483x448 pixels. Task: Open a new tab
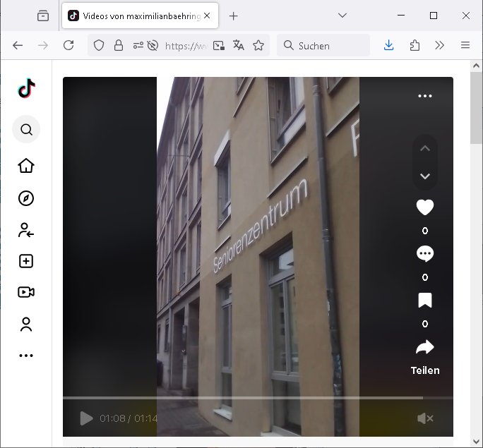pyautogui.click(x=234, y=16)
